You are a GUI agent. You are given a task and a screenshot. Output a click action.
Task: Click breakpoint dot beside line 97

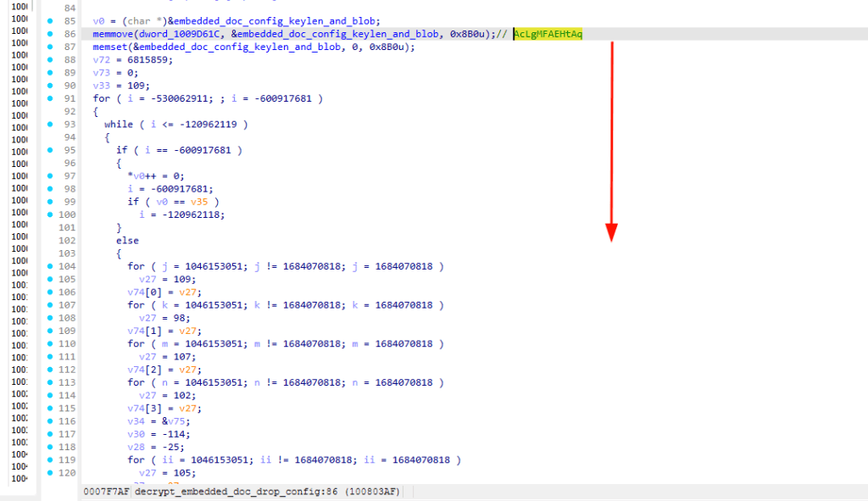click(x=50, y=176)
